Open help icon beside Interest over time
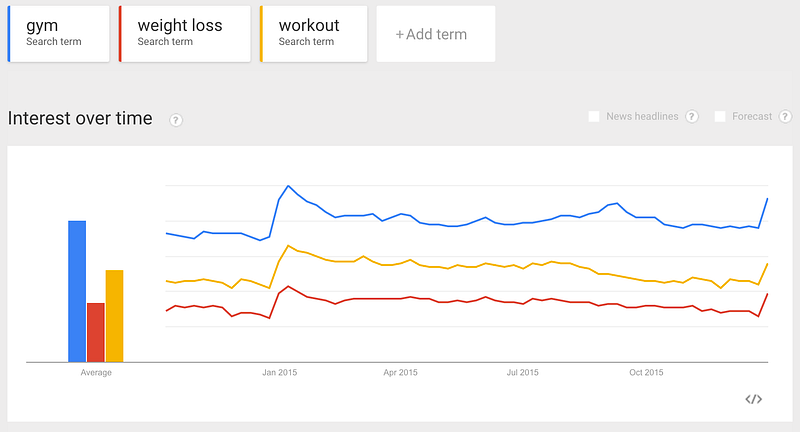This screenshot has height=432, width=800. pyautogui.click(x=176, y=120)
